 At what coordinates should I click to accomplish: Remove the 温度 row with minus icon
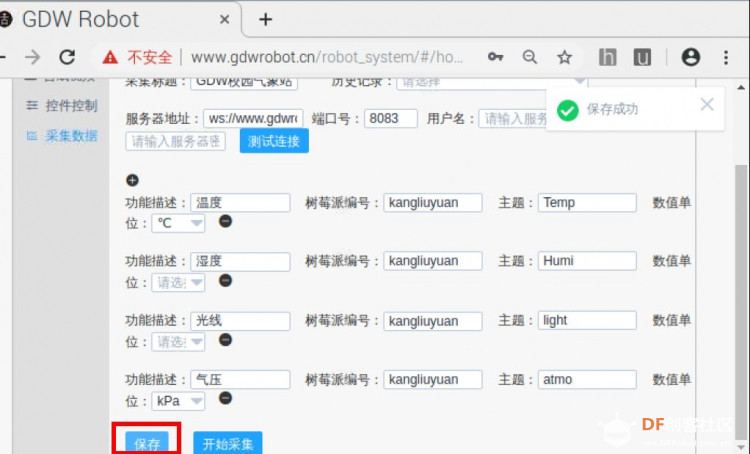[x=225, y=221]
